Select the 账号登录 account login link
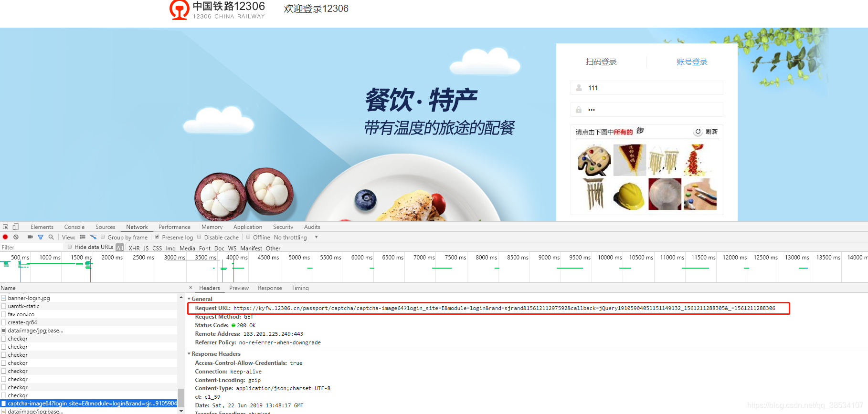This screenshot has width=868, height=414. point(692,62)
